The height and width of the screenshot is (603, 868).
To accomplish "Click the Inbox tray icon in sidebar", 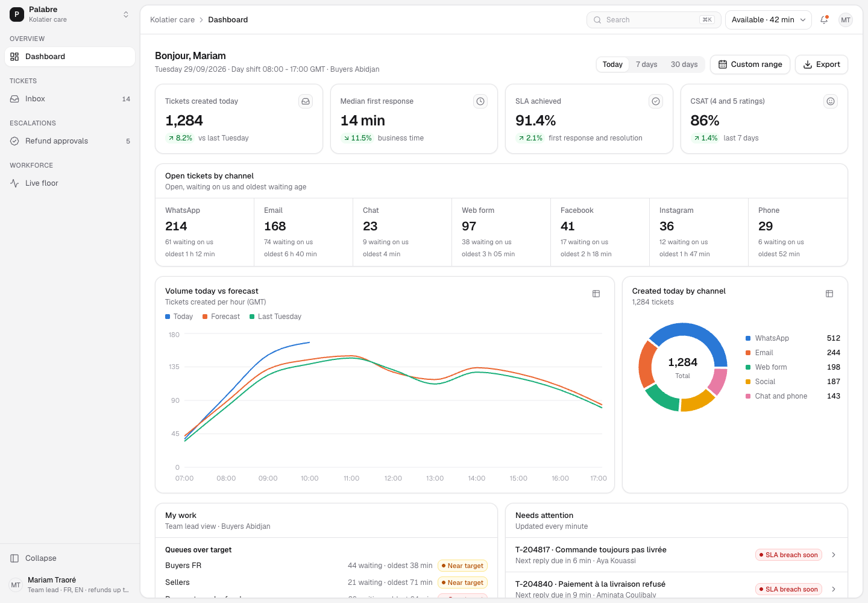I will click(x=14, y=99).
